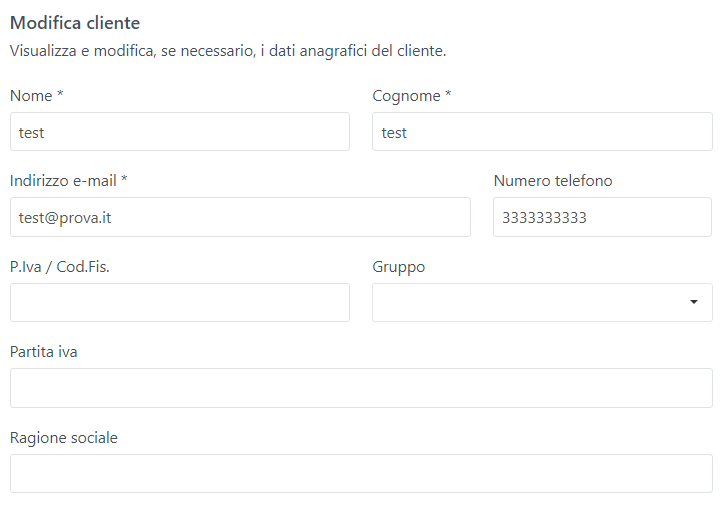723x506 pixels.
Task: Focus the Partita iva text box
Action: pos(361,388)
